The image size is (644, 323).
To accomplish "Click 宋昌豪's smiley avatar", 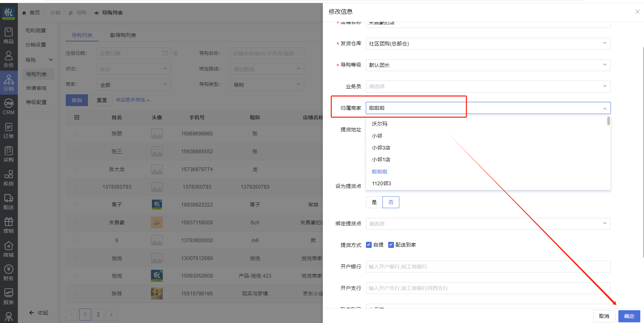I will pos(157,222).
